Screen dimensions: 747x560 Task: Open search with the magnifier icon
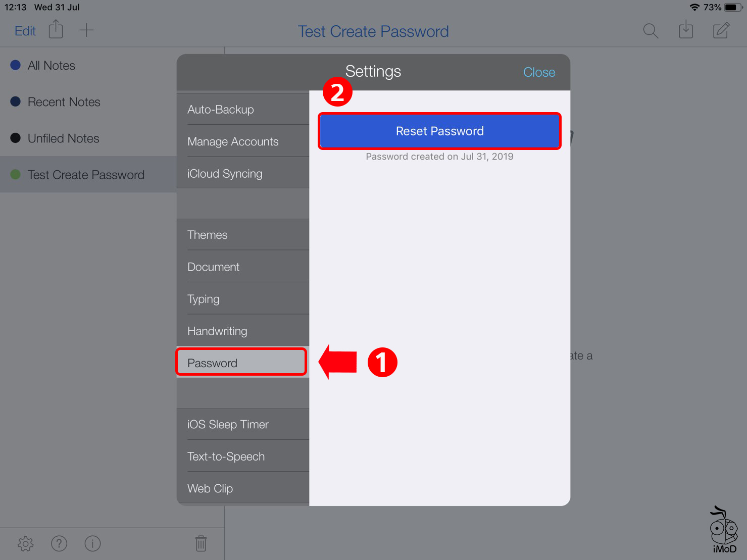[651, 31]
